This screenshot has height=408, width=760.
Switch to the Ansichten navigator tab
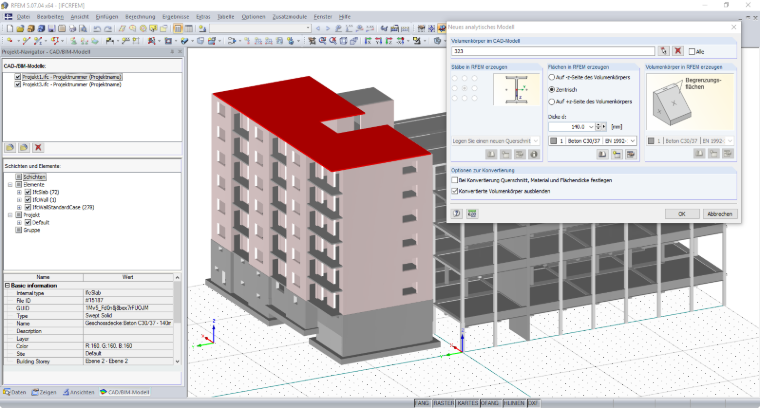coord(79,392)
